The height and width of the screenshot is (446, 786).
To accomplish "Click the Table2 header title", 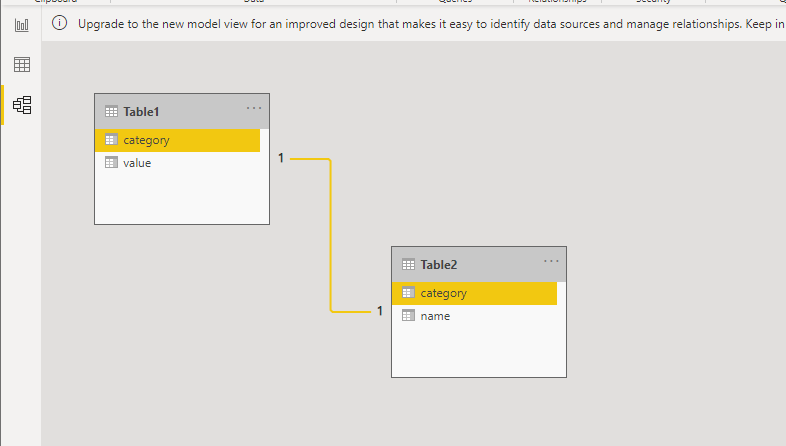I will click(439, 265).
